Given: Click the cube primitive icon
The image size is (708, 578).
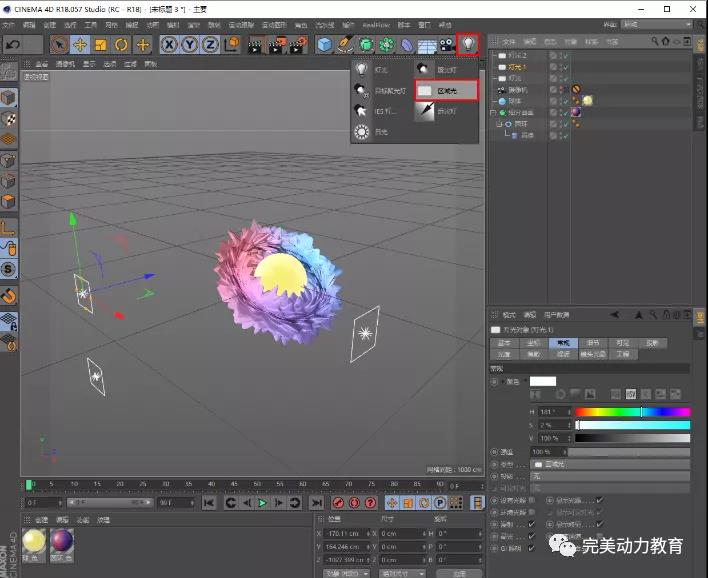Looking at the screenshot, I should tap(324, 44).
